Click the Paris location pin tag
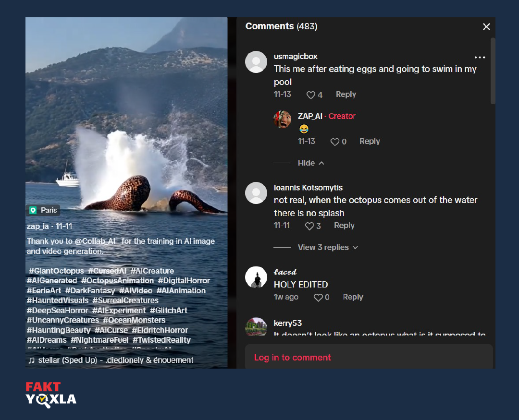This screenshot has width=519, height=420. click(x=43, y=210)
